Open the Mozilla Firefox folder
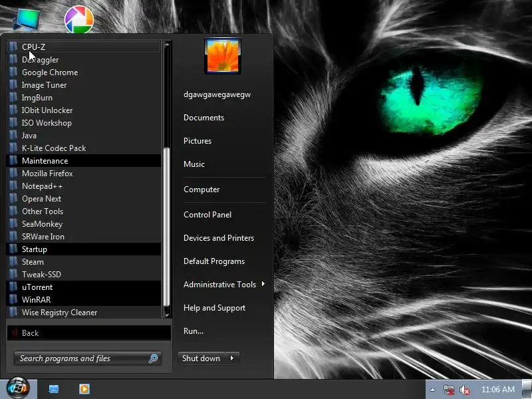Screen dimensions: 532x399 pyautogui.click(x=84, y=174)
